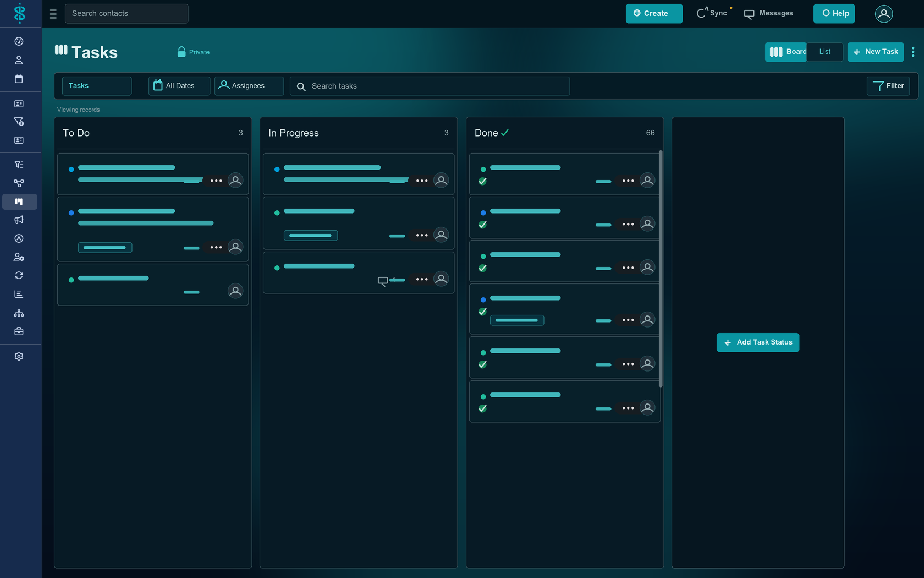Image resolution: width=924 pixels, height=578 pixels.
Task: Open the user profile avatar in header
Action: 884,14
